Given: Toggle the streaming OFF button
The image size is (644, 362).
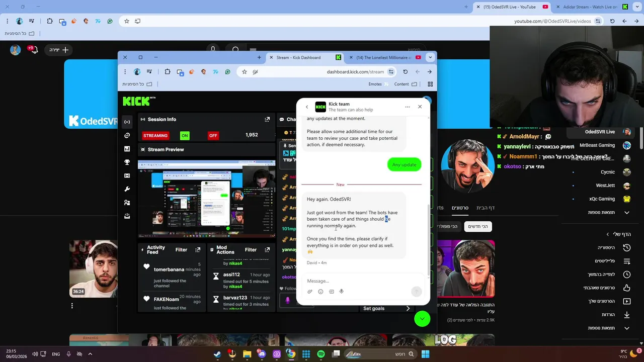Looking at the screenshot, I should [x=213, y=135].
